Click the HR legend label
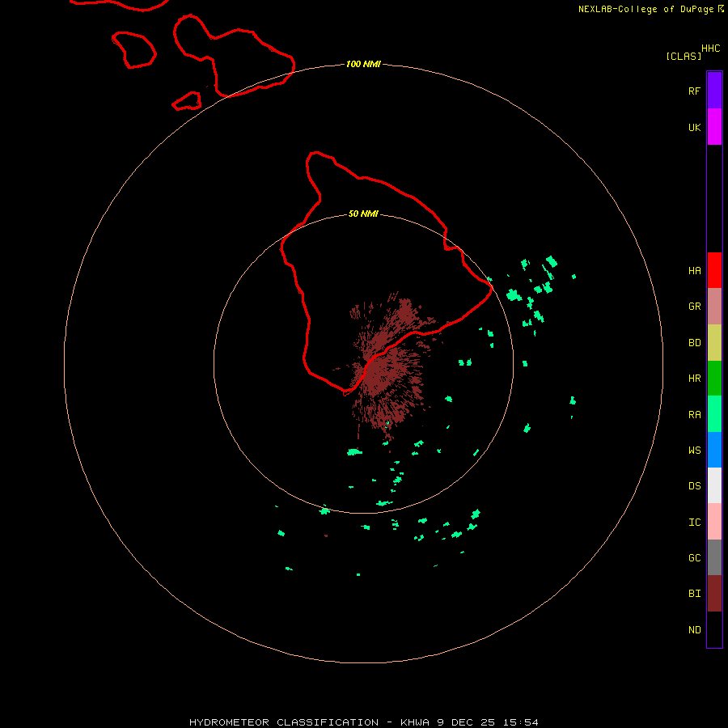This screenshot has width=728, height=728. 694,379
